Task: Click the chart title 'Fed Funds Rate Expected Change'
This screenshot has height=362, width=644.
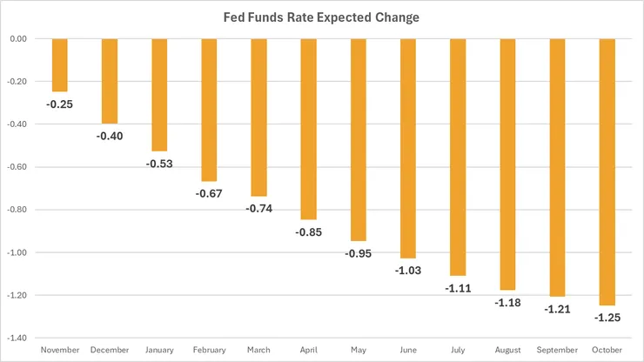Action: pos(321,17)
